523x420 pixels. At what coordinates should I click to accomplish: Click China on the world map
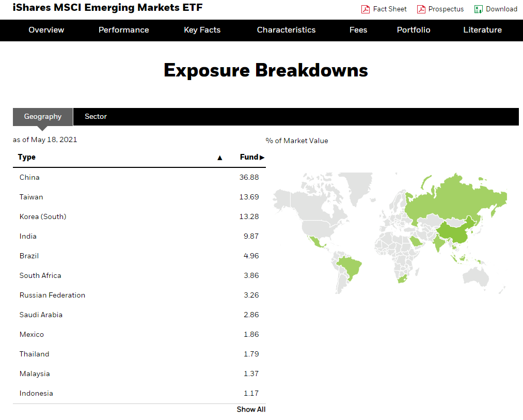pyautogui.click(x=455, y=232)
